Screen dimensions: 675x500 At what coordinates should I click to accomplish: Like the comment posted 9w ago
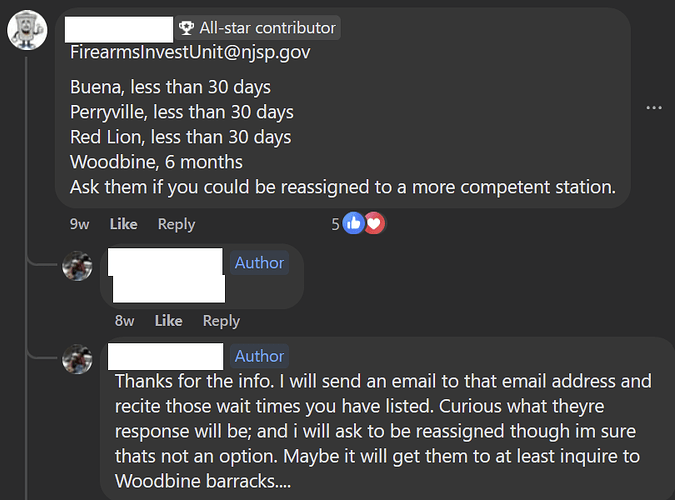tap(124, 224)
